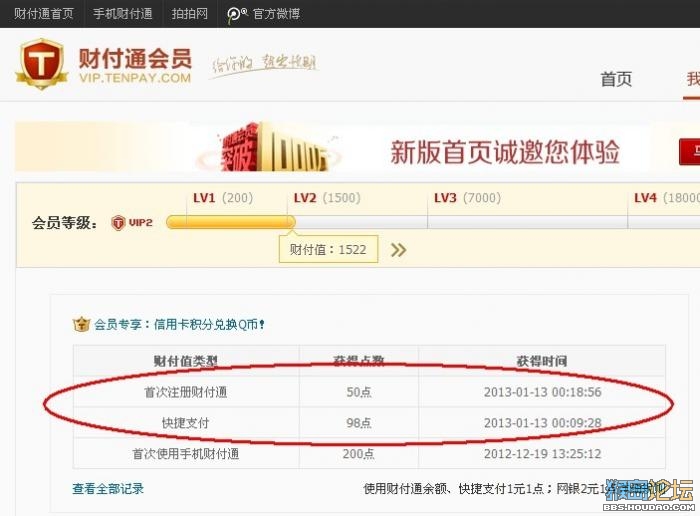Click the LV3 (7000) level marker
700x516 pixels.
(467, 198)
